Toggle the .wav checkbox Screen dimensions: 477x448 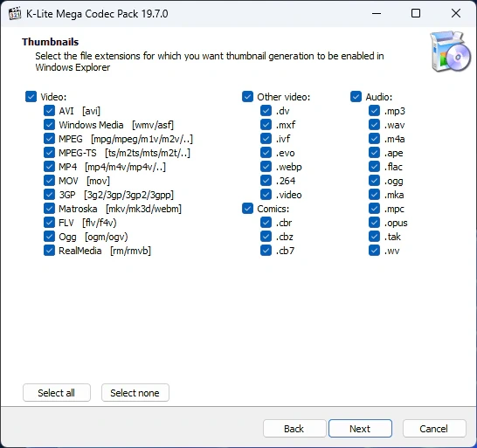374,125
